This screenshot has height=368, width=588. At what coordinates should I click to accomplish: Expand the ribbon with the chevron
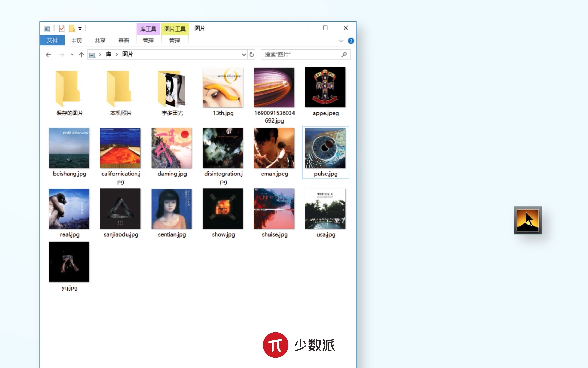click(341, 41)
